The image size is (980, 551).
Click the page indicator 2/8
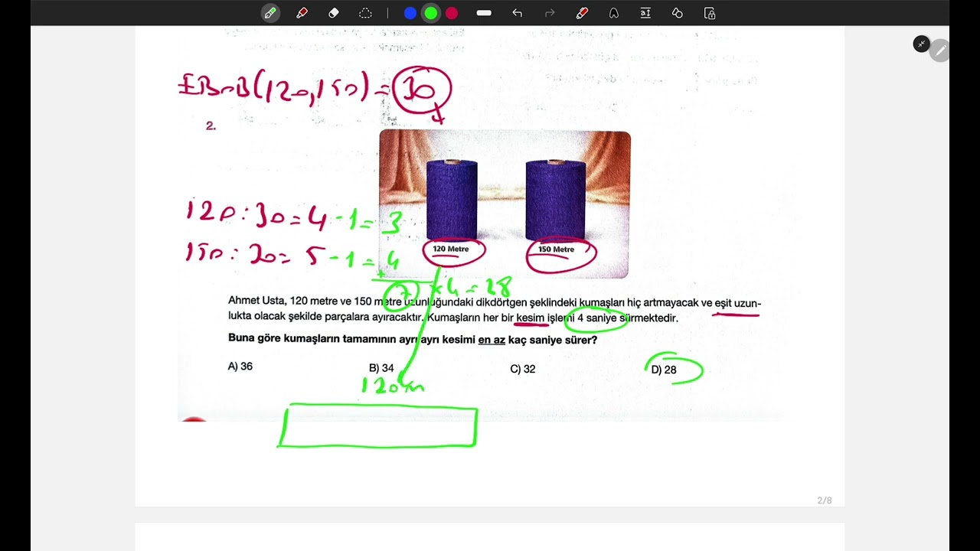825,500
